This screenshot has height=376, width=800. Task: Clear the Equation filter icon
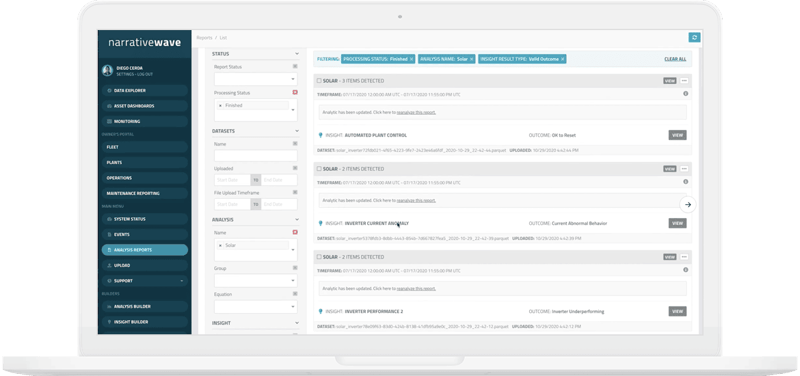click(295, 294)
